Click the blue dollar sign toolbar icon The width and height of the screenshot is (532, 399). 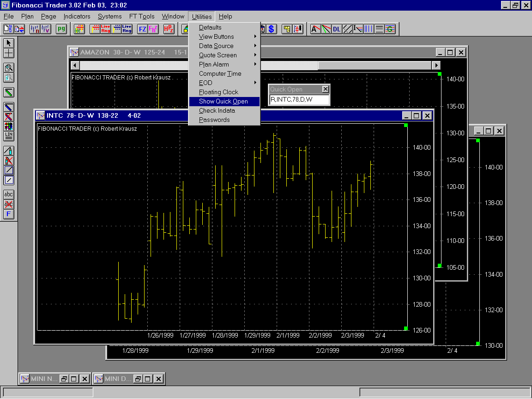click(x=272, y=29)
